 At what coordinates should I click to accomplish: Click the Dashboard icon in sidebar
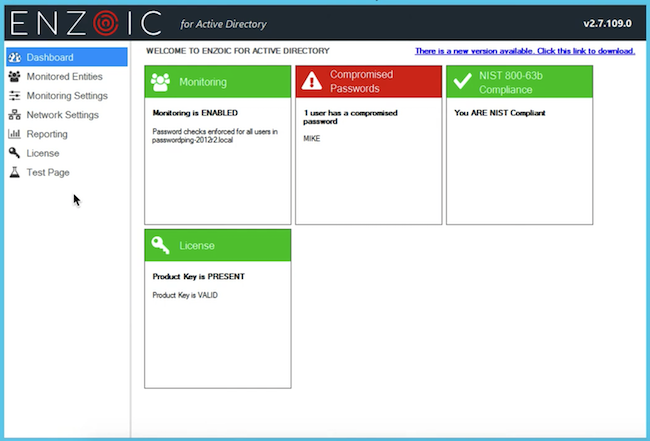[14, 58]
